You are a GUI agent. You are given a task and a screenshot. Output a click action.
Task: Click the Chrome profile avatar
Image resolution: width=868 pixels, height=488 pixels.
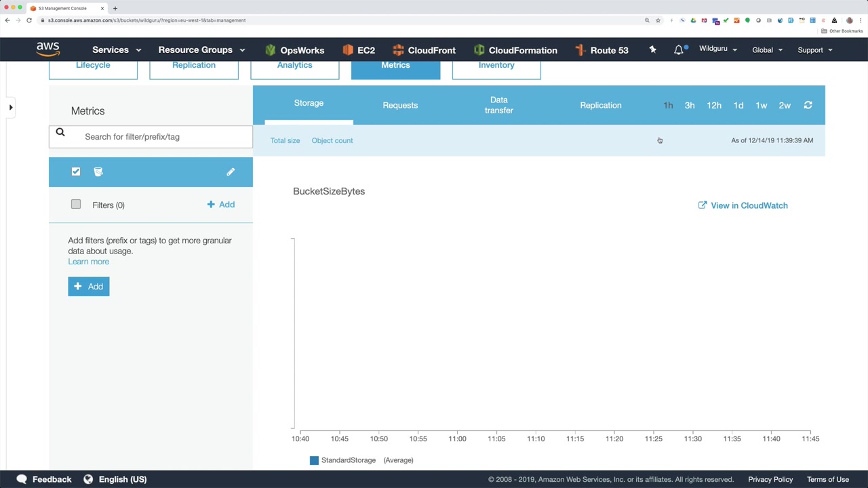coord(850,20)
